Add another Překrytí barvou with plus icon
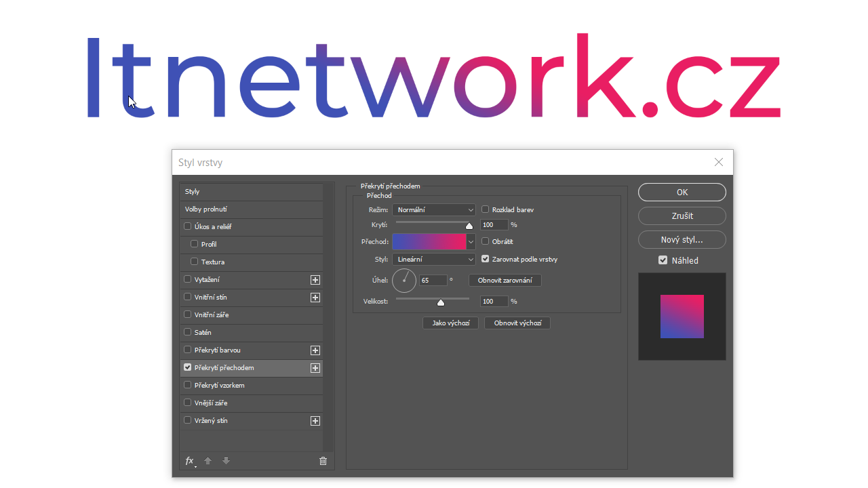868x488 pixels. 315,350
